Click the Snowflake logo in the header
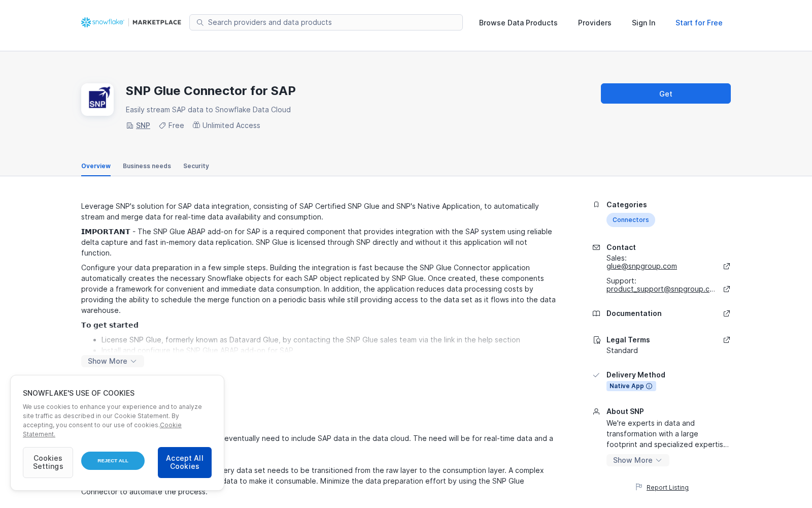The image size is (812, 508). pos(103,22)
